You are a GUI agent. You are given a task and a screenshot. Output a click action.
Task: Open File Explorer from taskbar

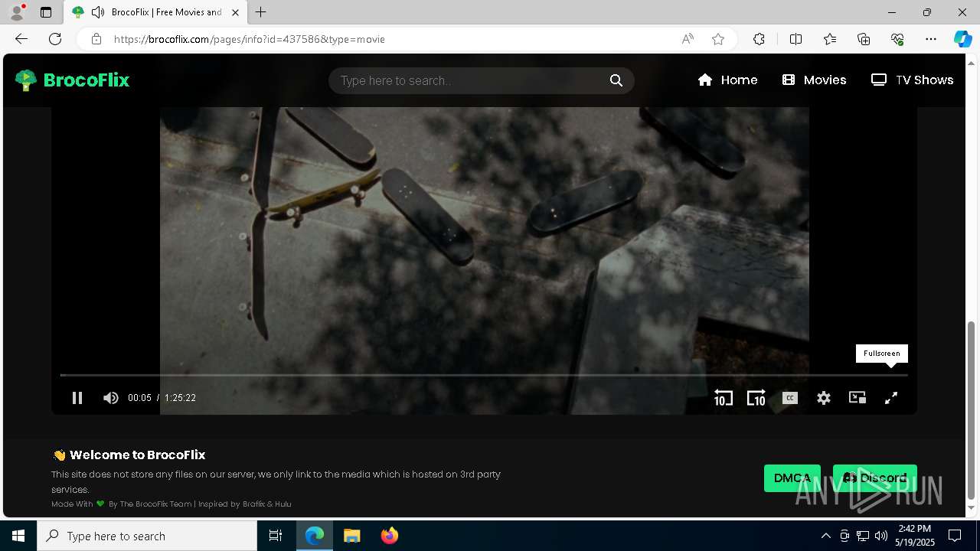coord(352,536)
